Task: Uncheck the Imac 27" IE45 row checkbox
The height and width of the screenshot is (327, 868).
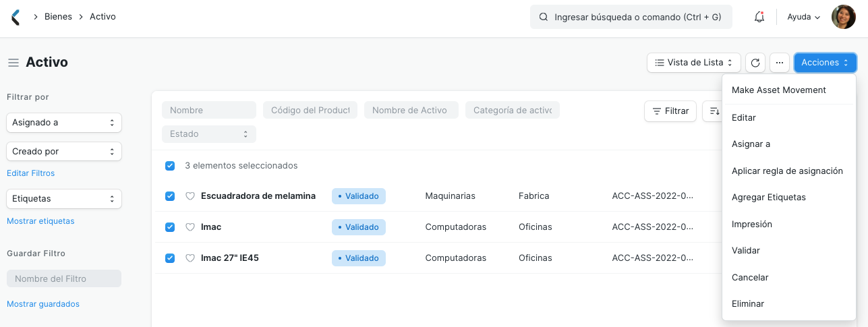Action: 170,258
